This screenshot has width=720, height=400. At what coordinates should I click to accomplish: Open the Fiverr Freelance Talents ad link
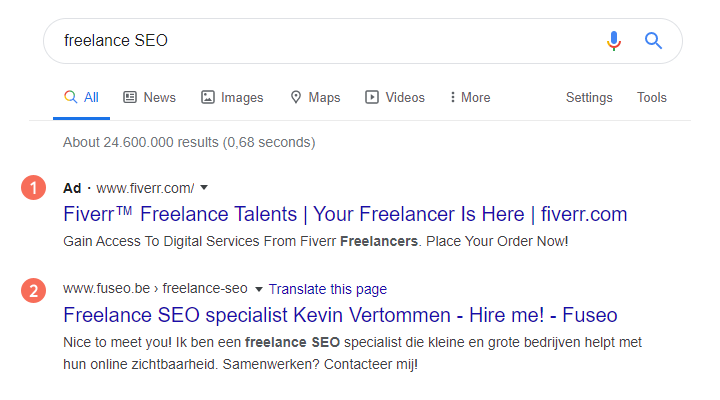point(345,214)
